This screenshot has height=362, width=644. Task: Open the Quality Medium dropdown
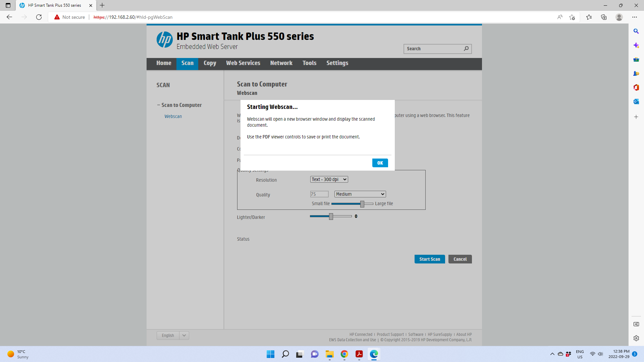360,194
